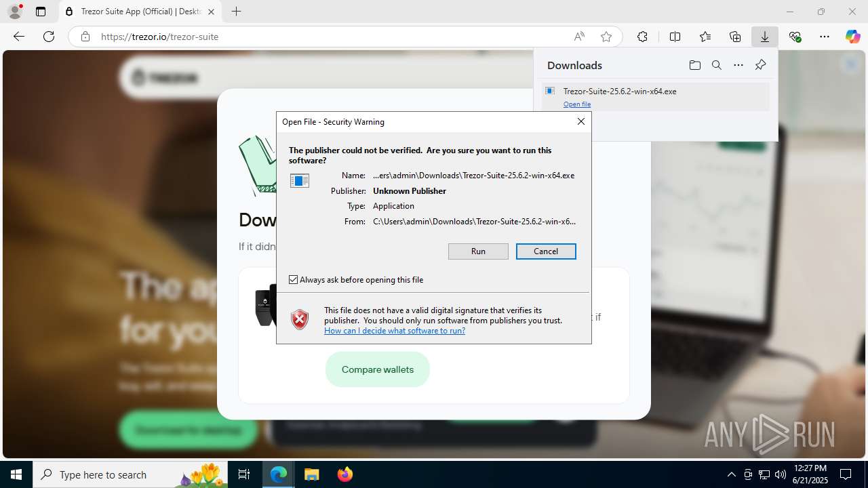Open the network icon in system tray
The image size is (868, 488).
(x=764, y=474)
